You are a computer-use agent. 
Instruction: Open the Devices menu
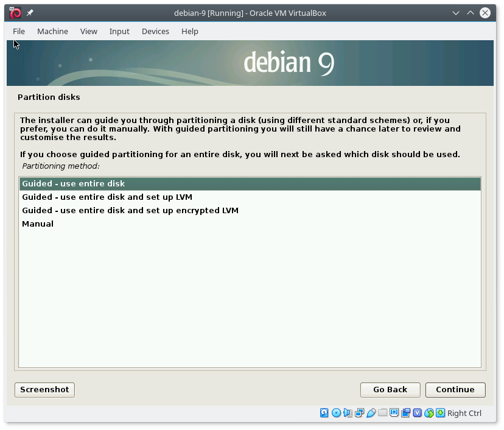point(155,31)
